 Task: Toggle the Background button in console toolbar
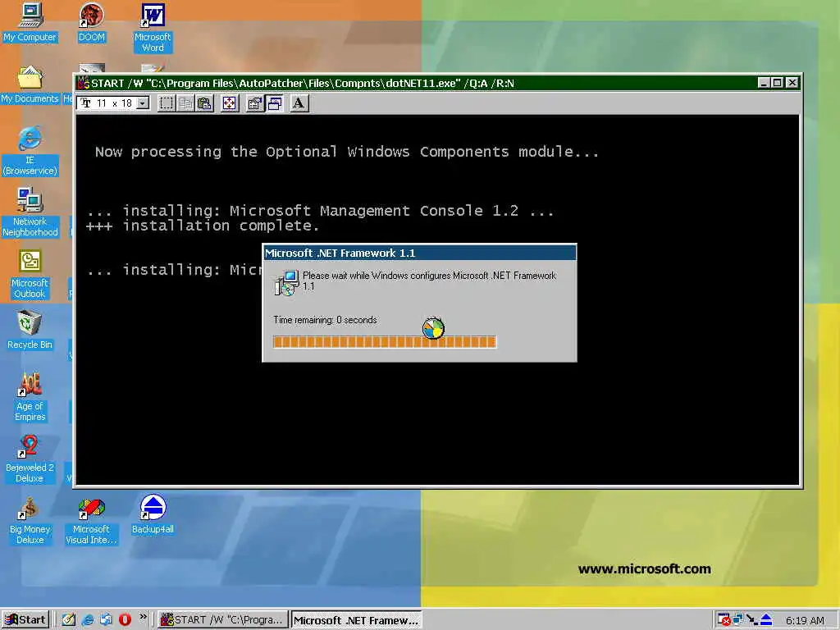(x=274, y=103)
